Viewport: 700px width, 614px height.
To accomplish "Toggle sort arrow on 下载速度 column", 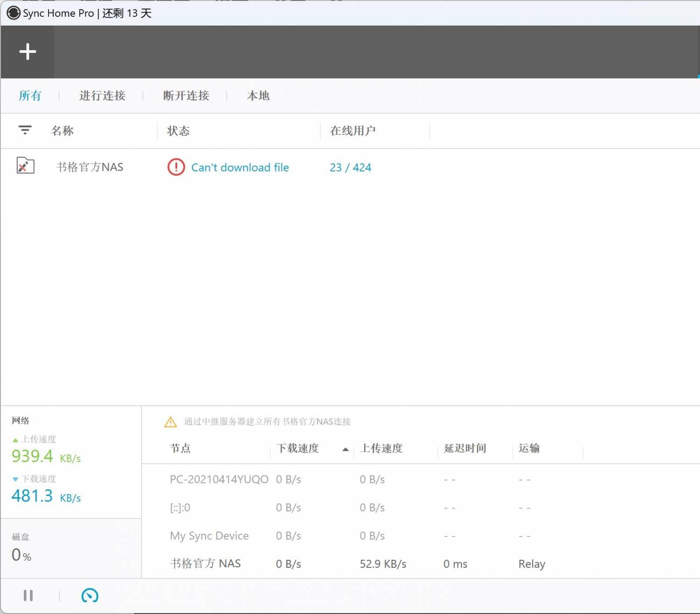I will tap(345, 449).
